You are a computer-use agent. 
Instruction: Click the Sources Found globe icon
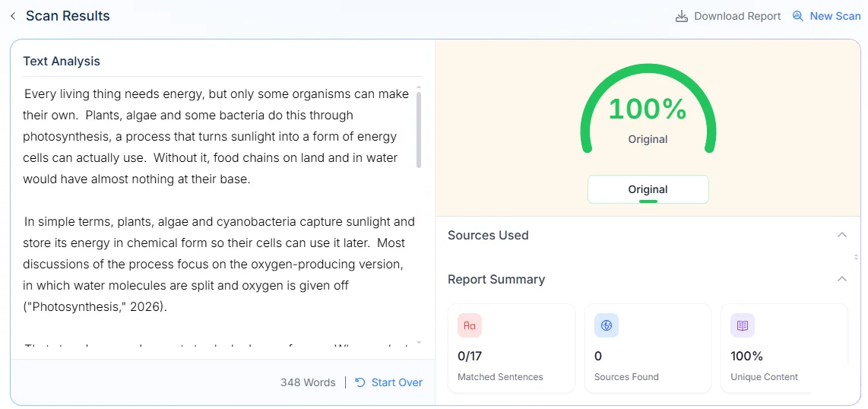pyautogui.click(x=607, y=325)
